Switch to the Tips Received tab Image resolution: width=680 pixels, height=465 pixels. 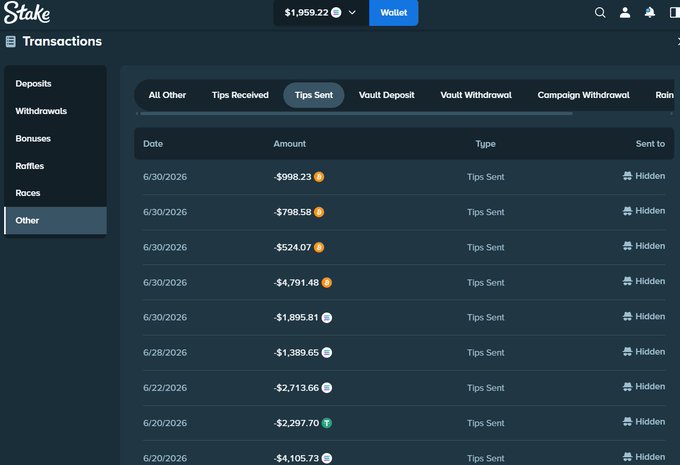coord(240,95)
